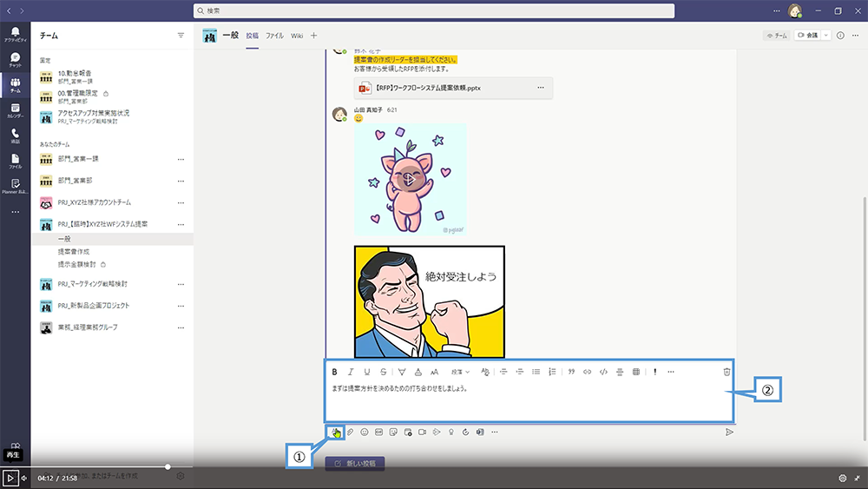Open more options for PRJ_XYZ社様アカウントチーム

[181, 202]
